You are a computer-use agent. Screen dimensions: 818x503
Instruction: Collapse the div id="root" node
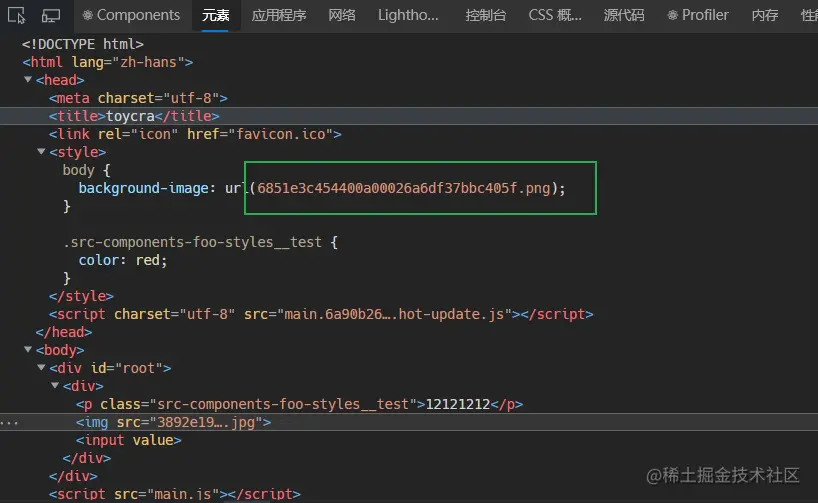click(x=41, y=368)
